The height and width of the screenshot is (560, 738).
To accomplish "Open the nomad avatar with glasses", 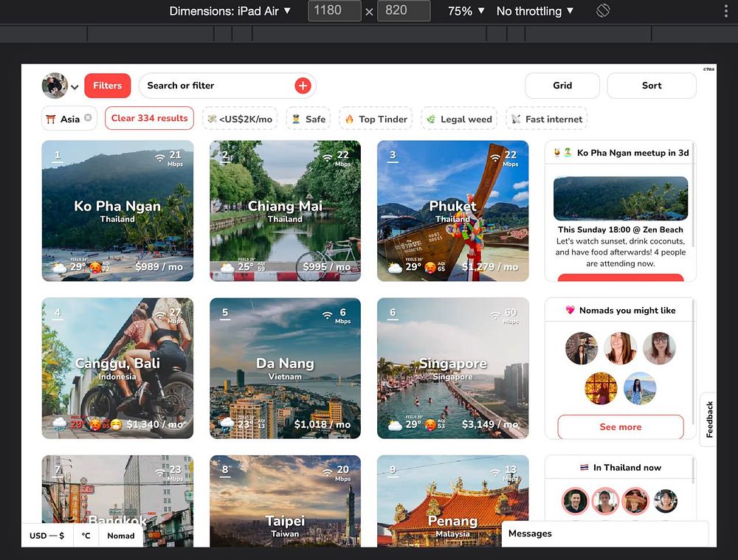I will pos(659,349).
